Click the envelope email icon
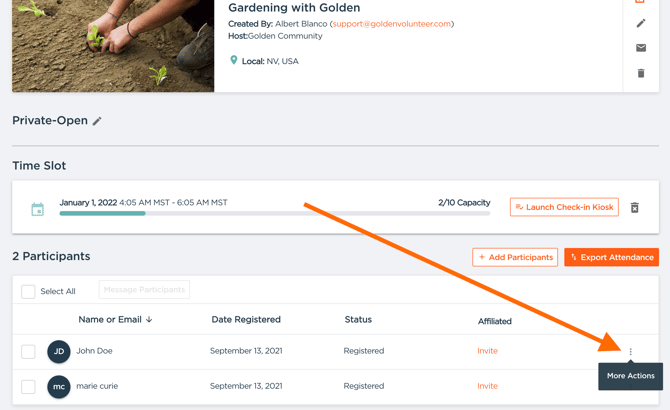 coord(641,48)
